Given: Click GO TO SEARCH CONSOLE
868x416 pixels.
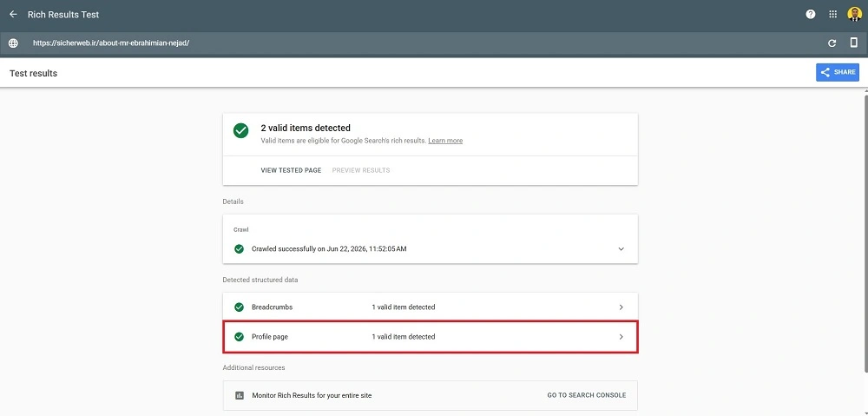Looking at the screenshot, I should (x=587, y=395).
